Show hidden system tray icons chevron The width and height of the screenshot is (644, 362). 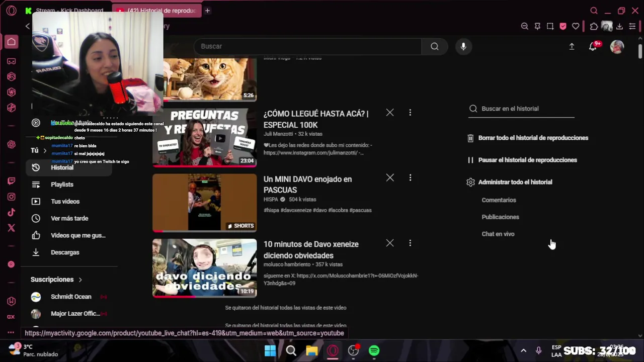tap(523, 350)
